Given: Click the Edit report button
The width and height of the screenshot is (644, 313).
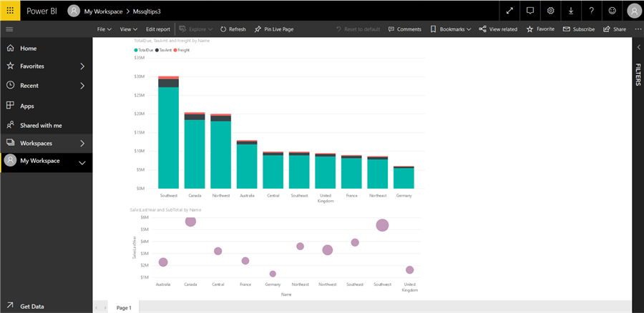Looking at the screenshot, I should [x=158, y=29].
